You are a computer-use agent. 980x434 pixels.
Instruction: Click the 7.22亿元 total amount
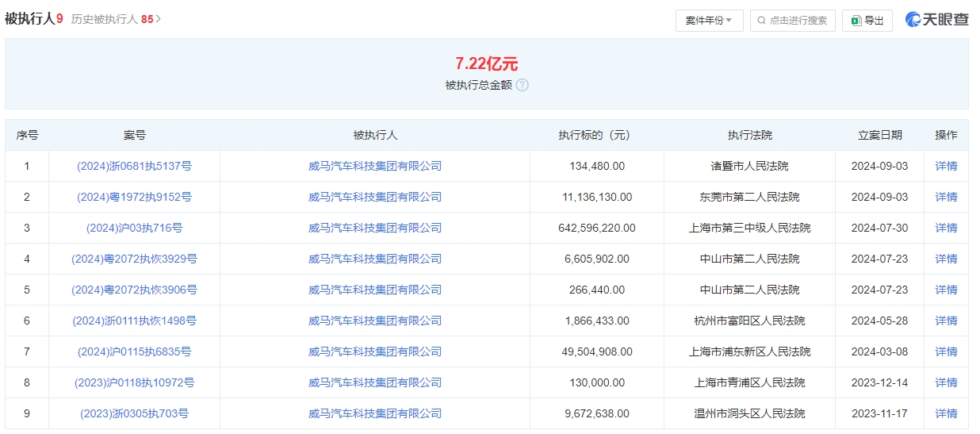[x=486, y=64]
